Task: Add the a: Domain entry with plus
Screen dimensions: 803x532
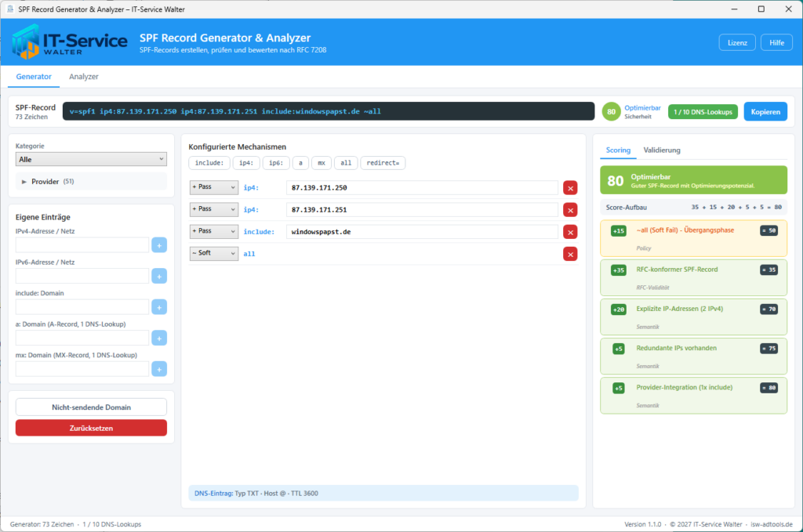Action: (x=159, y=338)
